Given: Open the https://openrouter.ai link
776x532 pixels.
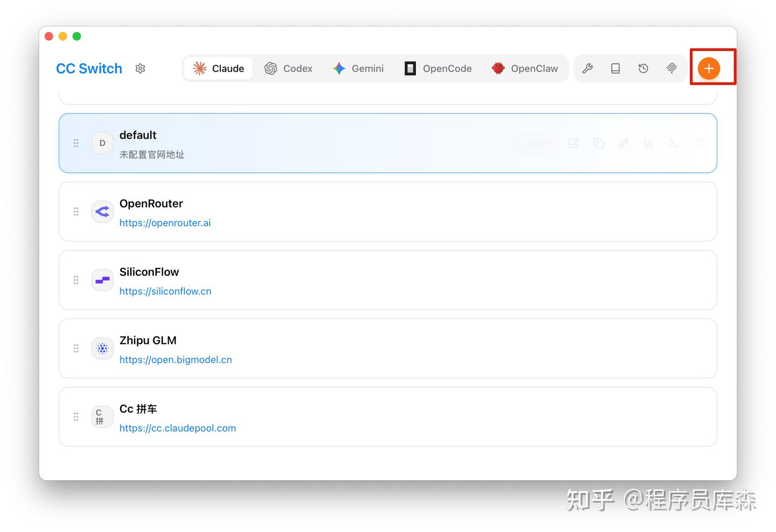Looking at the screenshot, I should click(x=165, y=223).
